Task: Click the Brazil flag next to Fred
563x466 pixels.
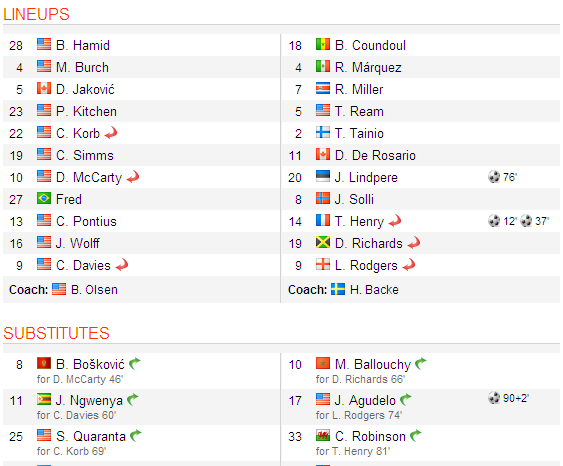Action: pyautogui.click(x=44, y=198)
